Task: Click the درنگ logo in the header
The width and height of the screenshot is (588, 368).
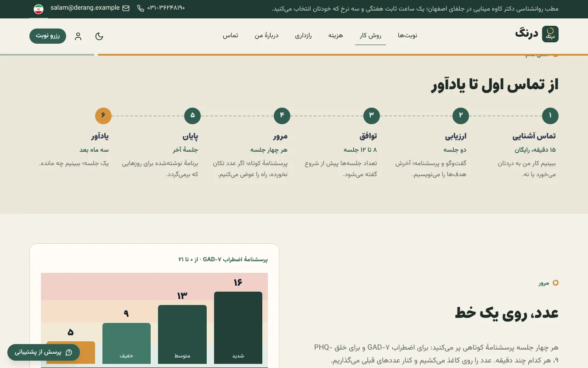Action: tap(537, 34)
